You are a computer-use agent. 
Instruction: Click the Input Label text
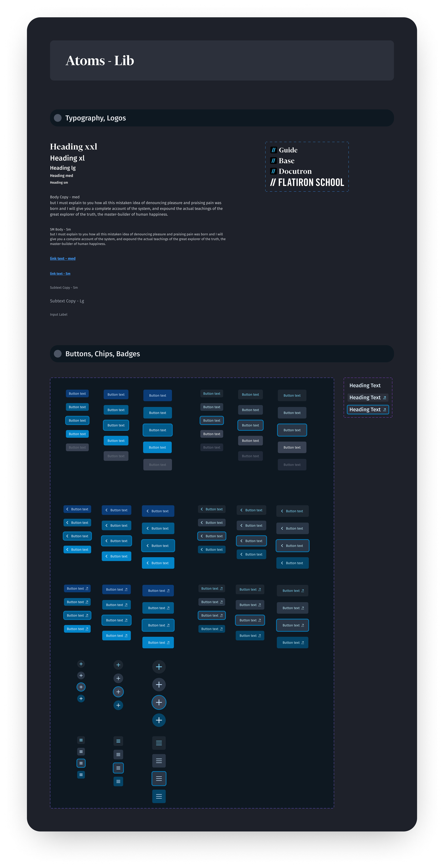[x=59, y=314]
